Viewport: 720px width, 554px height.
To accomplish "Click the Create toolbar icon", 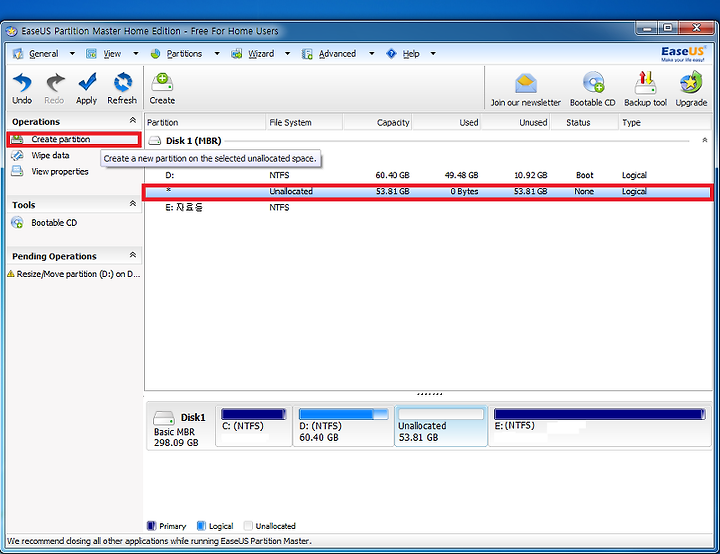I will 162,89.
